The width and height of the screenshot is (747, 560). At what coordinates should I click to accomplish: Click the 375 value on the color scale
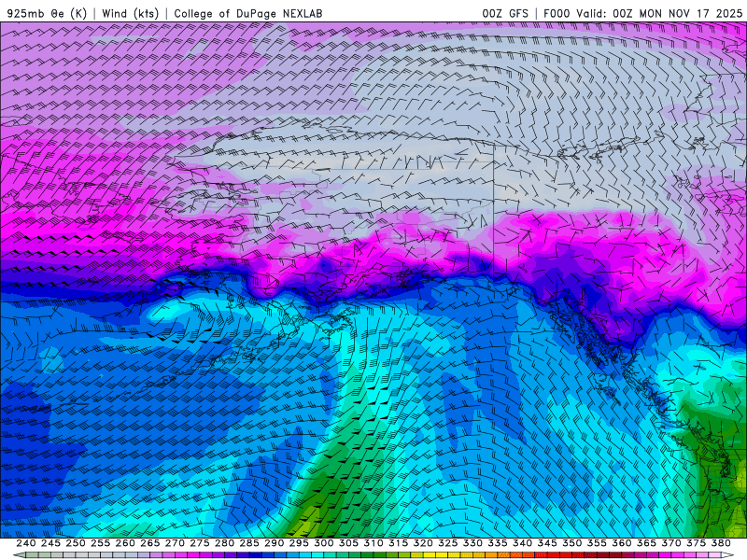coord(696,543)
